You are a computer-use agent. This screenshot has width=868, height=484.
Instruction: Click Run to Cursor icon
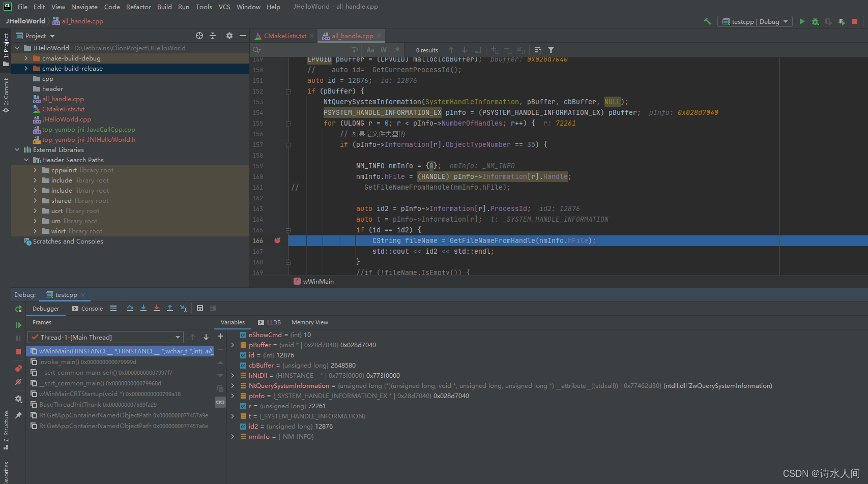coord(184,308)
